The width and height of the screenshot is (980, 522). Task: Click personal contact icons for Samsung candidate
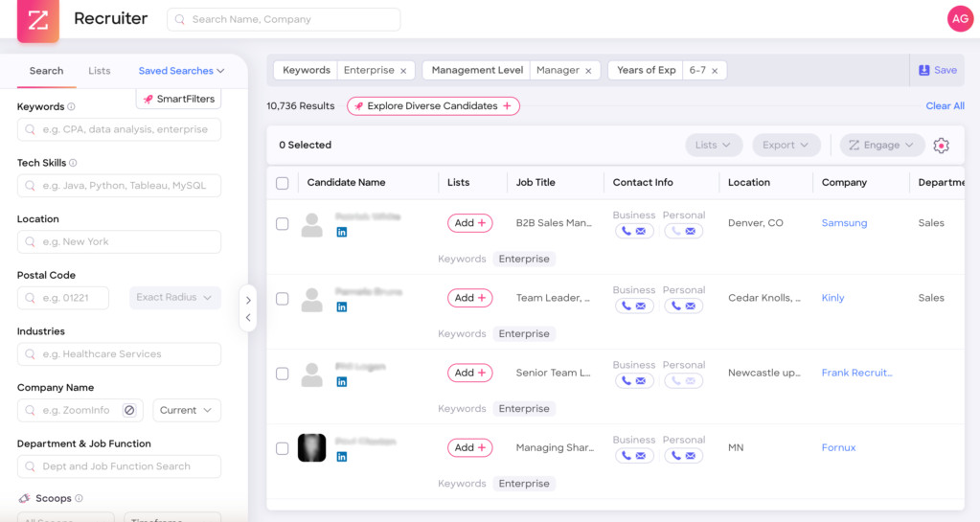pos(684,231)
